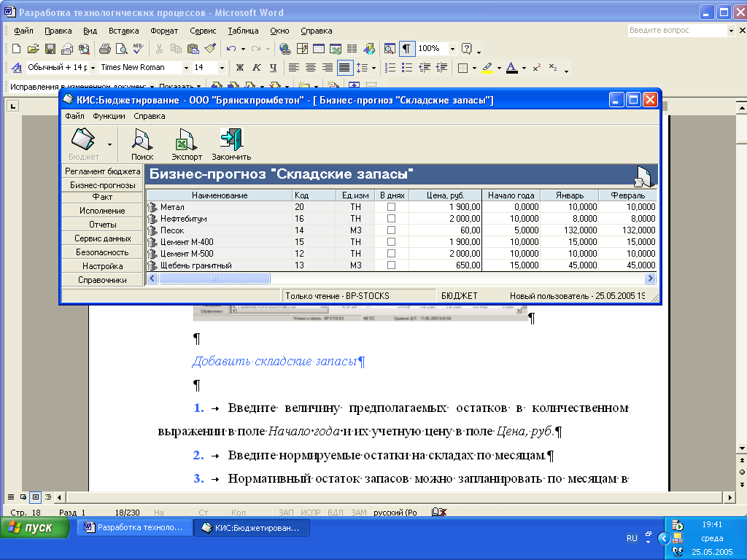Image resolution: width=747 pixels, height=560 pixels.
Task: Click Insert Excel spreadsheet icon
Action: point(336,49)
